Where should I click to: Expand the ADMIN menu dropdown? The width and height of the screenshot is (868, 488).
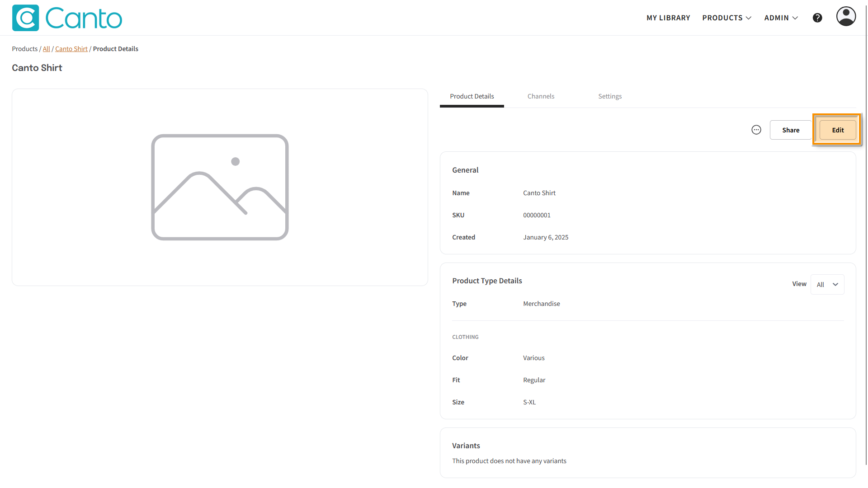pyautogui.click(x=781, y=18)
